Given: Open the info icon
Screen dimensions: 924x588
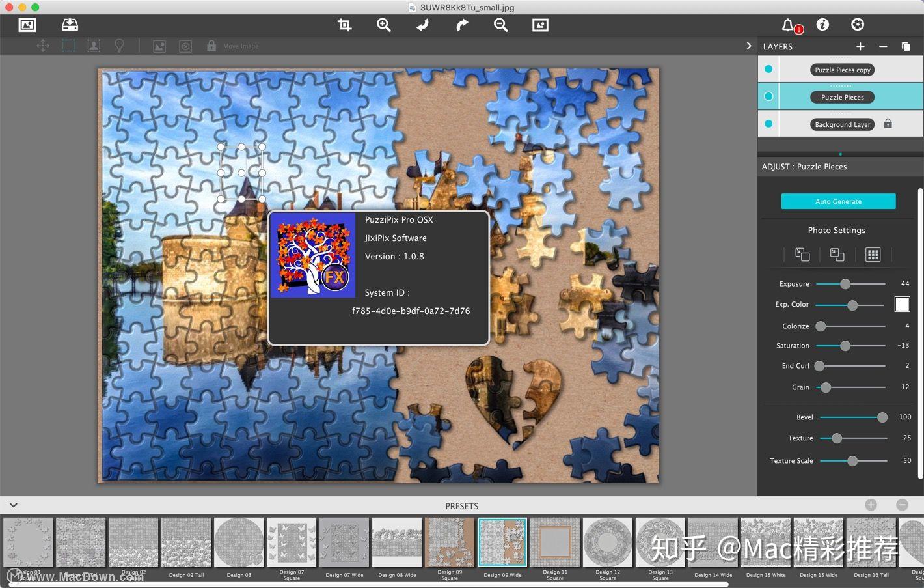Looking at the screenshot, I should pos(822,25).
